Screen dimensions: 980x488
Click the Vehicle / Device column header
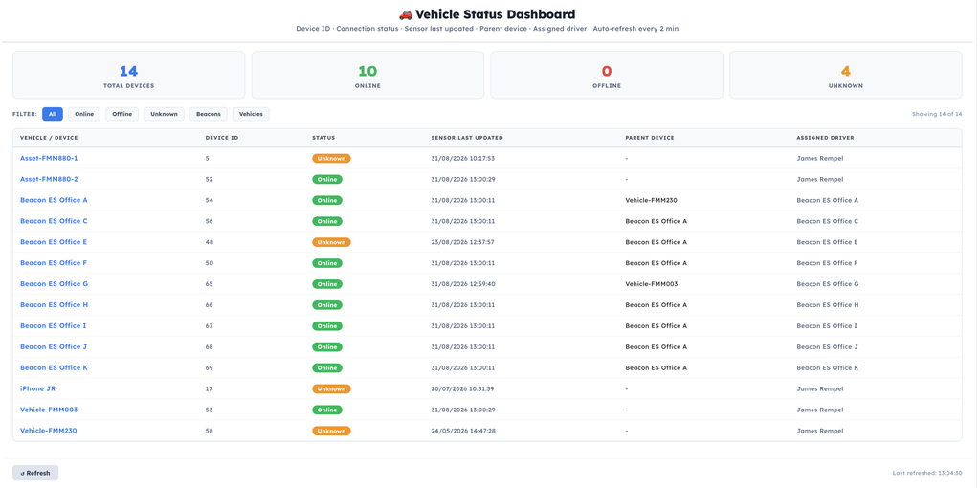(x=49, y=138)
